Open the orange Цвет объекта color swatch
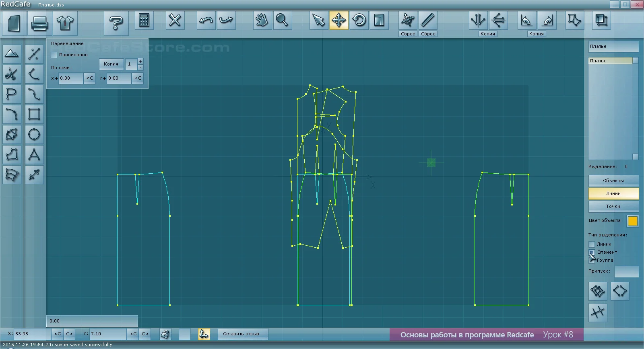Screen dimensions: 644x349 633,221
